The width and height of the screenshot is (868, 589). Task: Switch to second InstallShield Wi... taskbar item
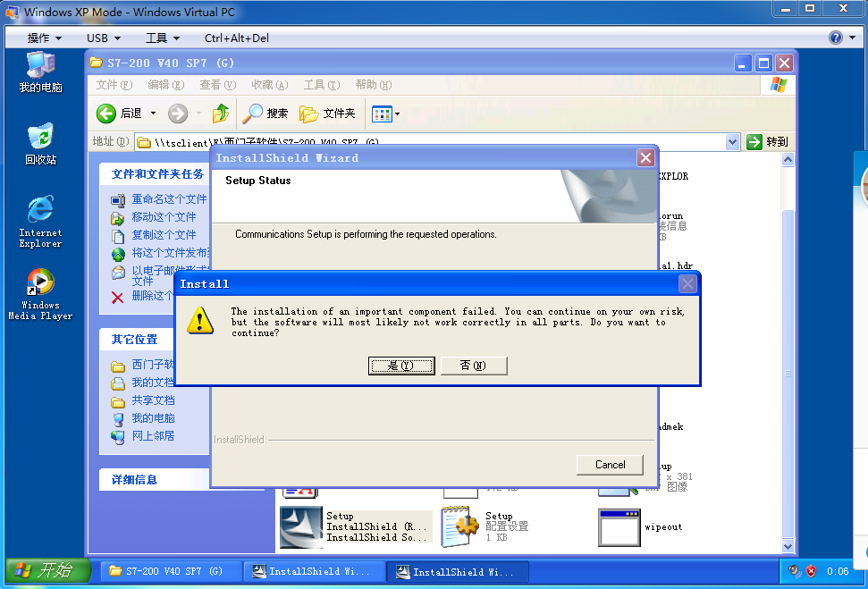click(x=458, y=571)
